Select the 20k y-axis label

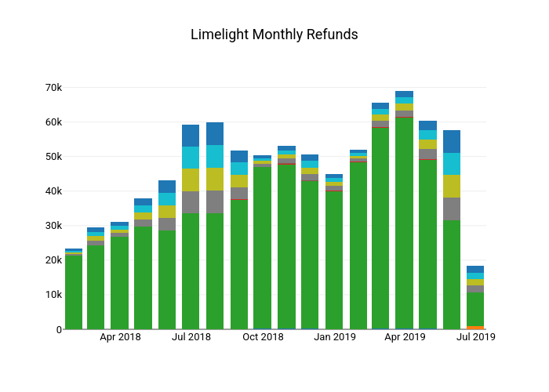coord(53,260)
